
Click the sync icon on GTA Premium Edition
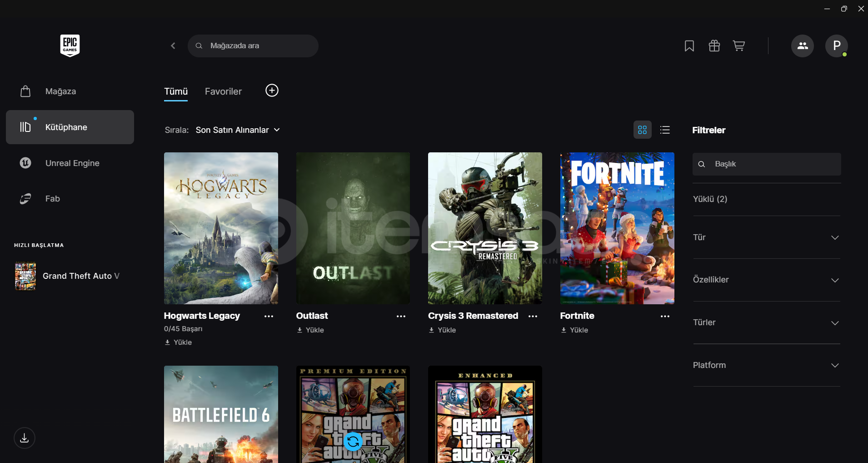[x=353, y=441]
